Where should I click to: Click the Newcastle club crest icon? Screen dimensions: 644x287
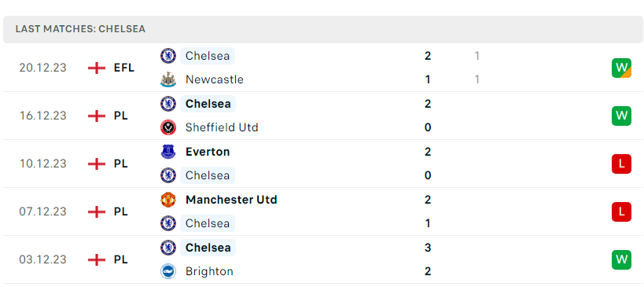[x=168, y=79]
